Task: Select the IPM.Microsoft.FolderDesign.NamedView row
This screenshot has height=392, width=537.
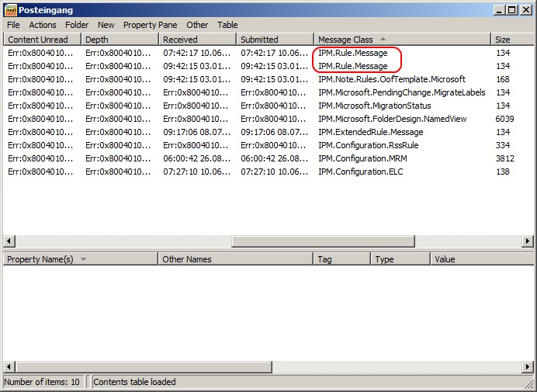Action: [268, 119]
